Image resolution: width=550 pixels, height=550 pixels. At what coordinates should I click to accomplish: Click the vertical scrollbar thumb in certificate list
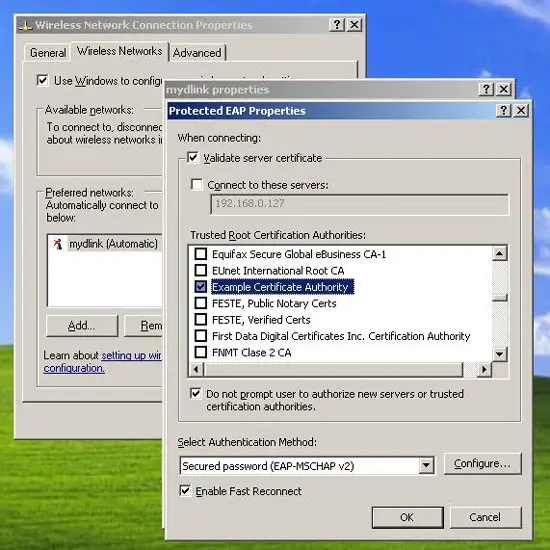click(499, 298)
